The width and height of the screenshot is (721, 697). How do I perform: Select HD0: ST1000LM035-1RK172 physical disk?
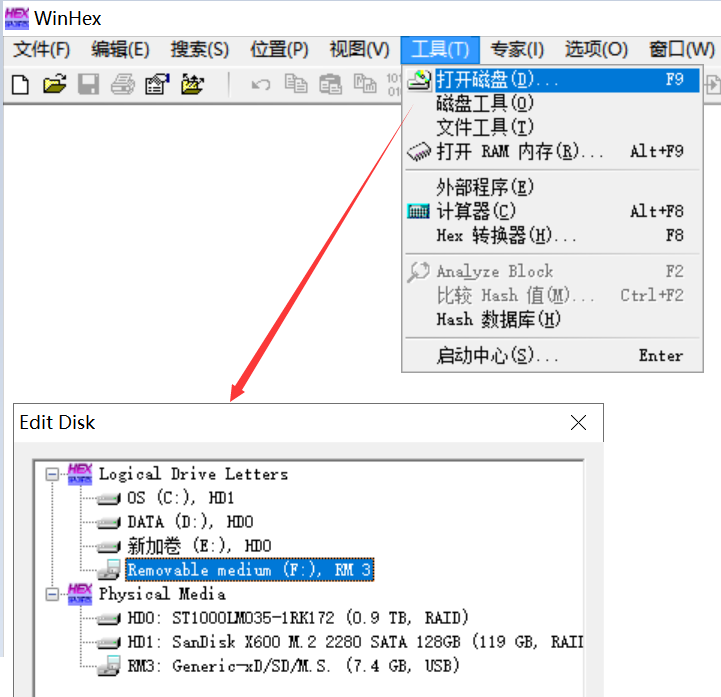click(x=298, y=618)
